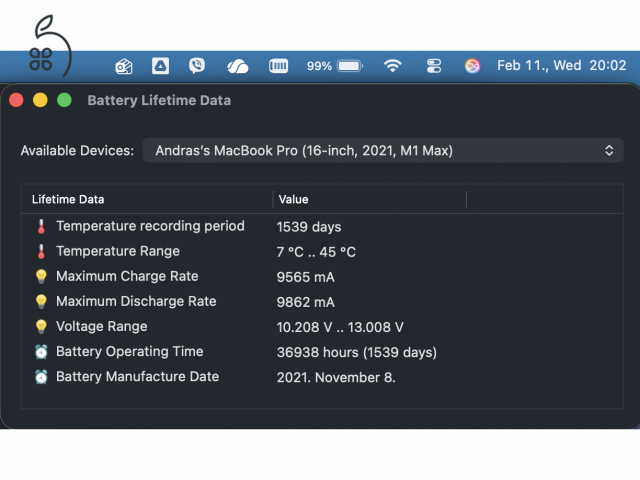Click the alarm clock icon beside Battery Manufacture Date

click(41, 377)
